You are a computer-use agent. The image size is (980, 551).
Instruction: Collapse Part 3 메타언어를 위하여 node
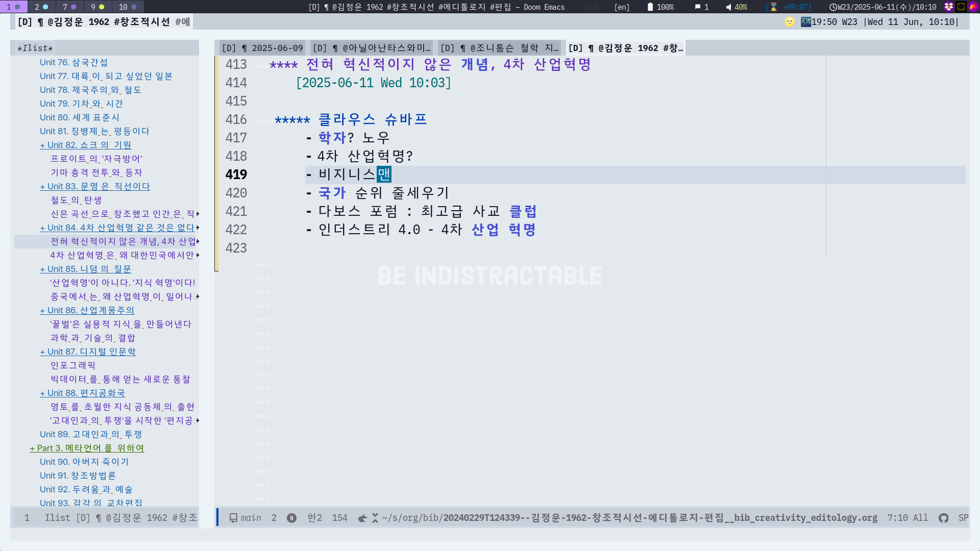[32, 448]
